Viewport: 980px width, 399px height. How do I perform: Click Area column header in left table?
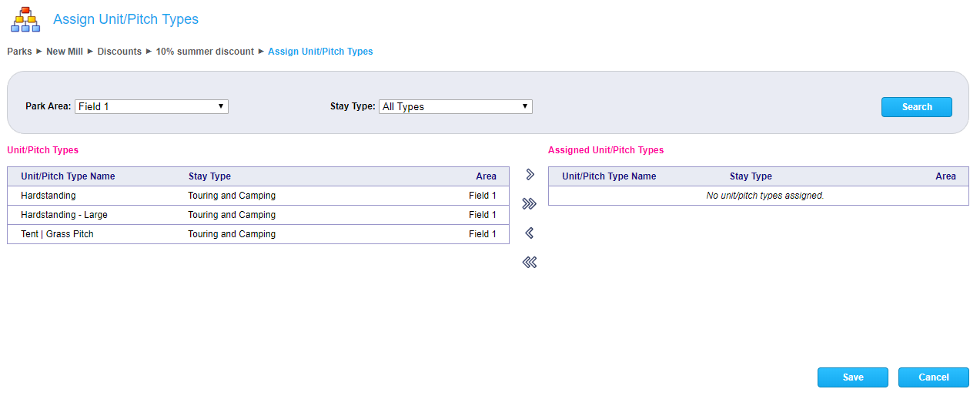click(x=486, y=176)
